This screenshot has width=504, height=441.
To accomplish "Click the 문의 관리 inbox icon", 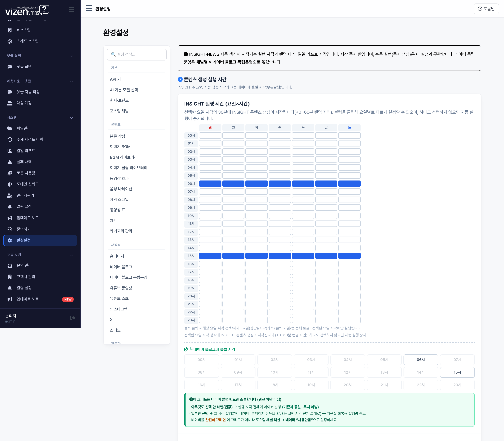I will click(x=10, y=266).
